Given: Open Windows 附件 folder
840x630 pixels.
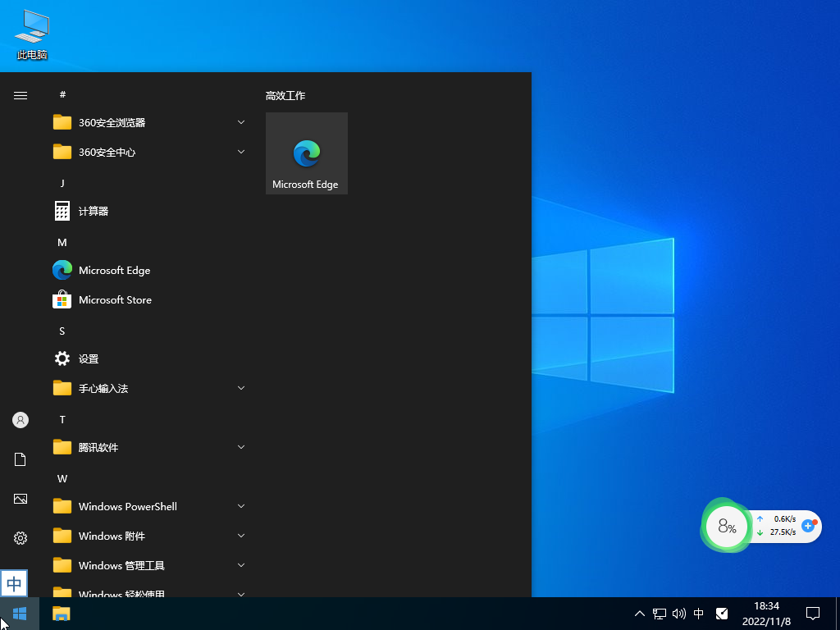Looking at the screenshot, I should [x=149, y=536].
